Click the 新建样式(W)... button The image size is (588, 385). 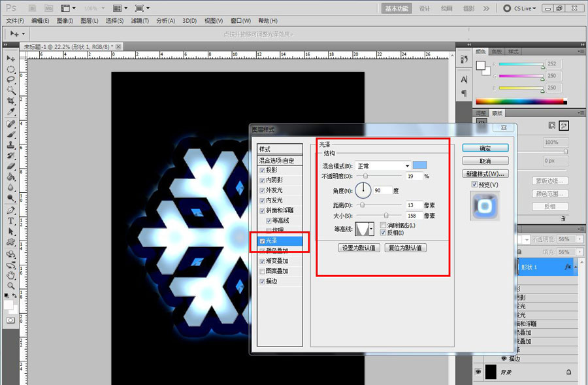pos(485,174)
